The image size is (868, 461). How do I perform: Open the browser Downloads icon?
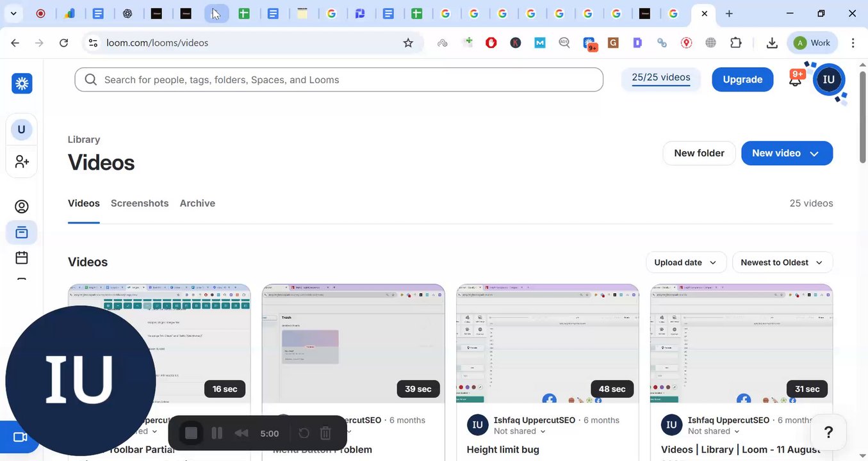[772, 43]
